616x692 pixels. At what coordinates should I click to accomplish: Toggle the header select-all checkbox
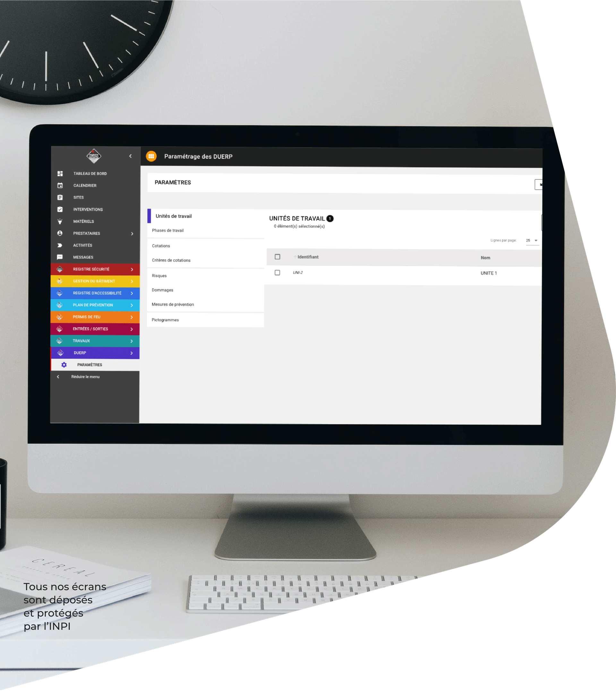pyautogui.click(x=277, y=256)
